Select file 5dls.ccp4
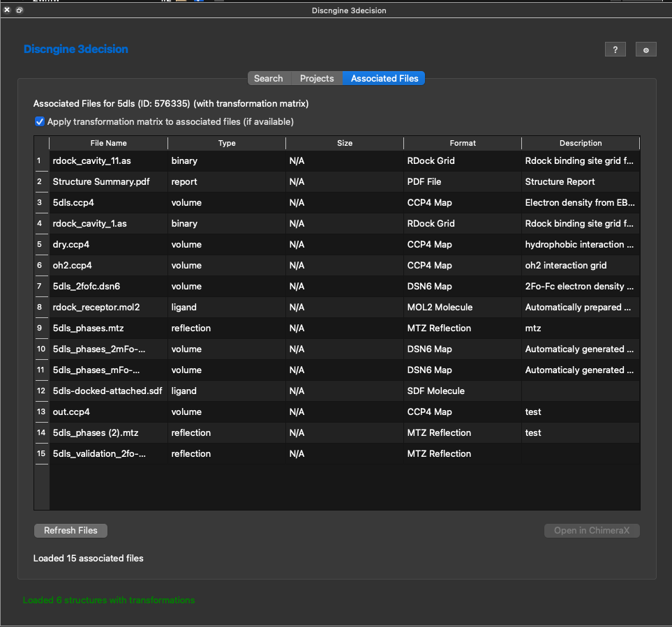The width and height of the screenshot is (672, 627). (x=108, y=202)
